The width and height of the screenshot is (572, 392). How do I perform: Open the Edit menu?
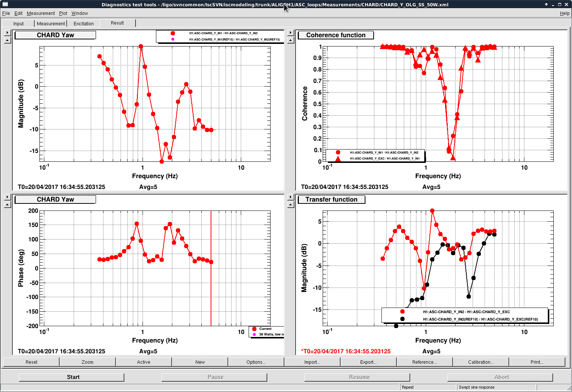click(19, 13)
